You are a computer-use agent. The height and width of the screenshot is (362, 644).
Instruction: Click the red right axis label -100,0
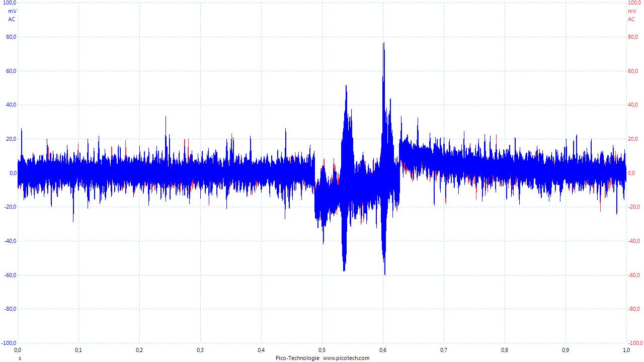tap(635, 343)
